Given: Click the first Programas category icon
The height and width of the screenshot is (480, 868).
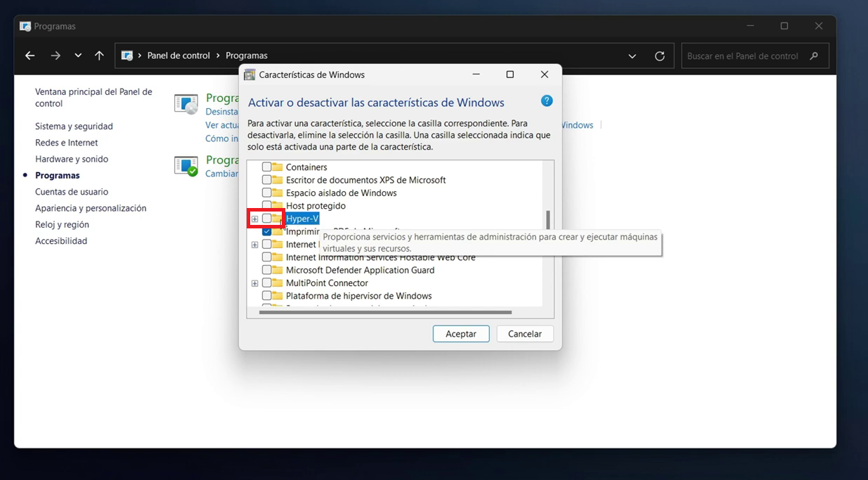Looking at the screenshot, I should pos(186,103).
